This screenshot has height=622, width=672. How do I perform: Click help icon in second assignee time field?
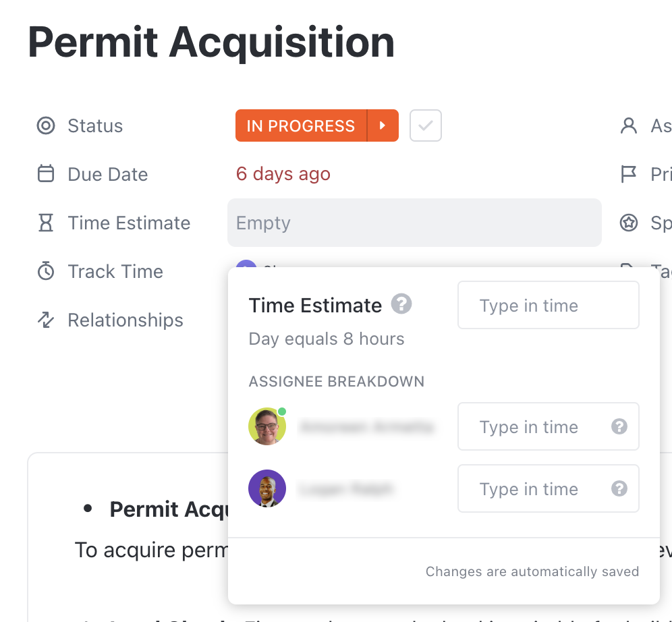coord(619,488)
